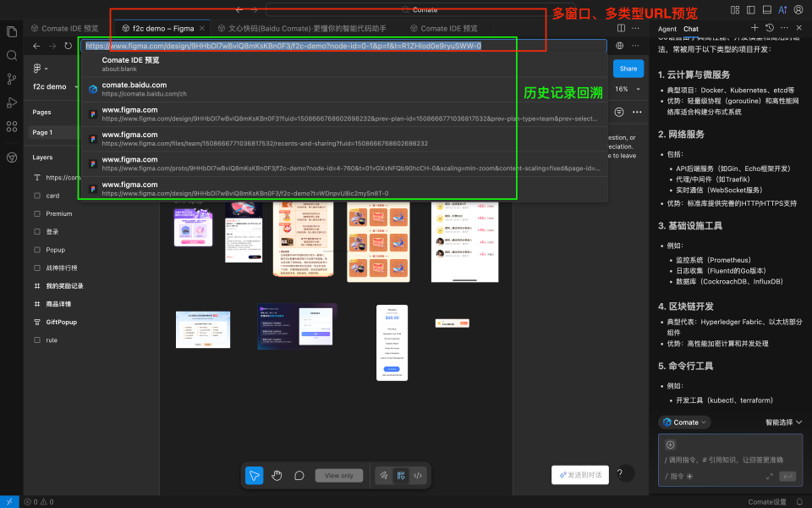Open editor group more actions menu

coord(635,28)
